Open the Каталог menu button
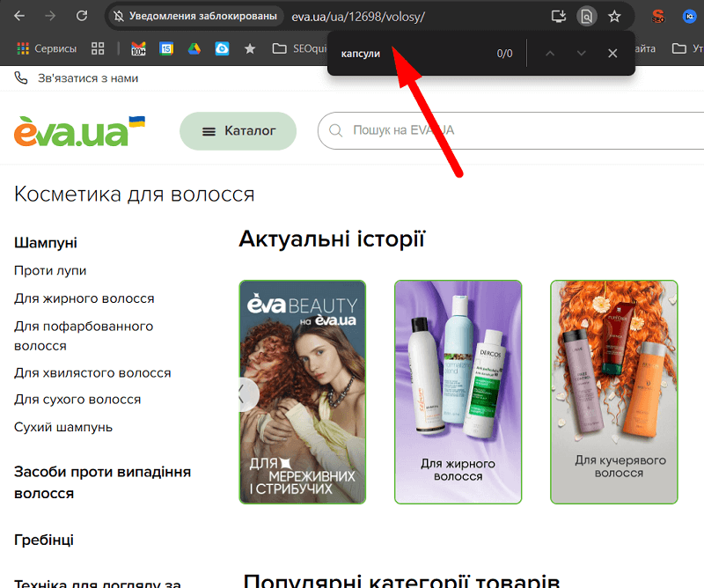Screen dimensions: 704x588 point(238,131)
